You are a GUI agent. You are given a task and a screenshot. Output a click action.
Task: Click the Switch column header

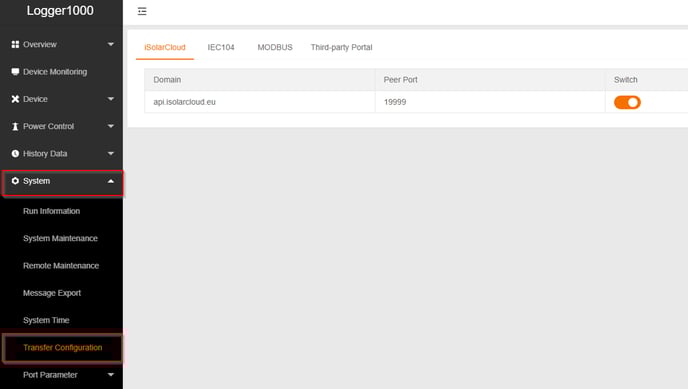(626, 79)
